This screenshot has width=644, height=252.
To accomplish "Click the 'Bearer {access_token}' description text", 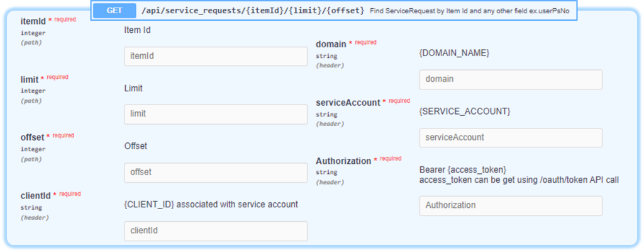I will [x=462, y=169].
